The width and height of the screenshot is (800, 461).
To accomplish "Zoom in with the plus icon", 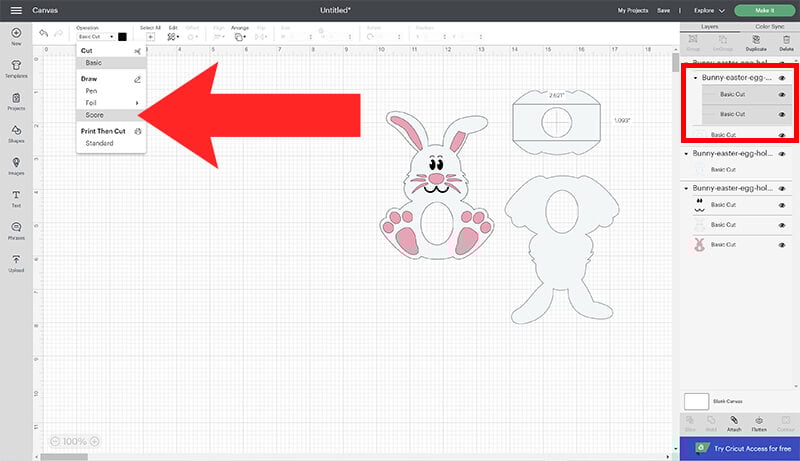I will tap(94, 441).
